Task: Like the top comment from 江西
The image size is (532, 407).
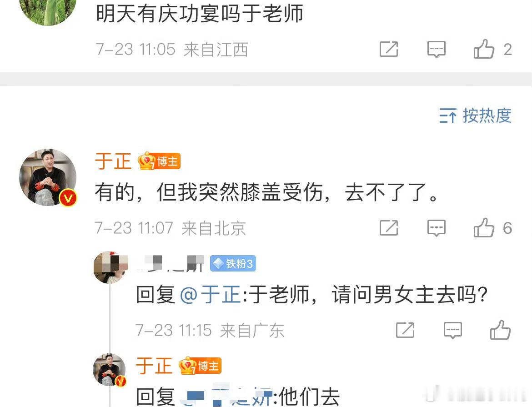Action: [484, 49]
